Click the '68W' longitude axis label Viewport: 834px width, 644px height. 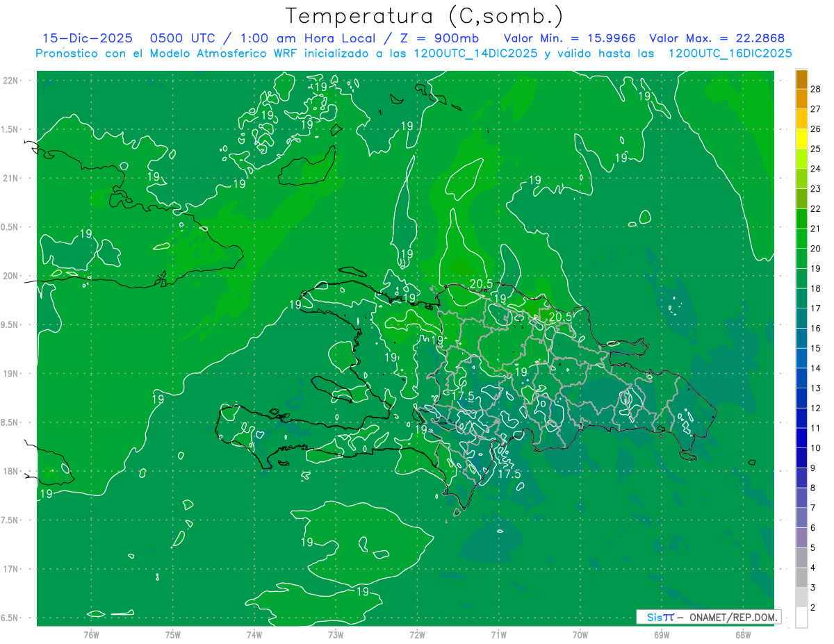coord(743,634)
